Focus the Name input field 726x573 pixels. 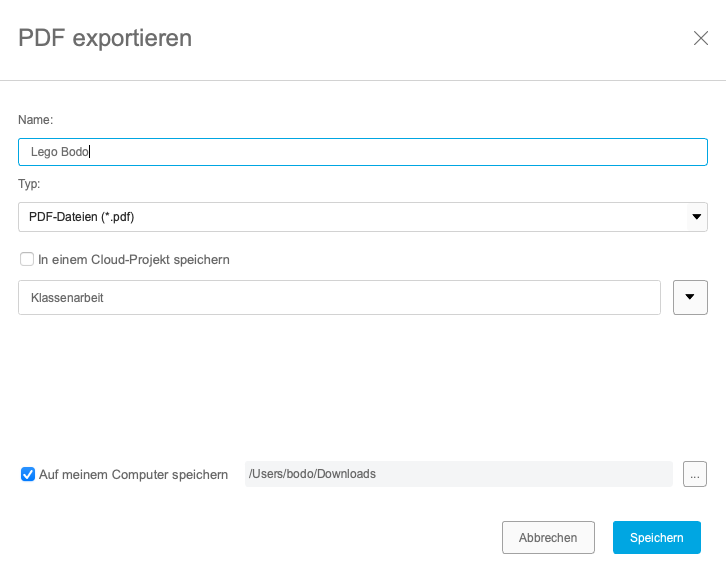(400, 152)
